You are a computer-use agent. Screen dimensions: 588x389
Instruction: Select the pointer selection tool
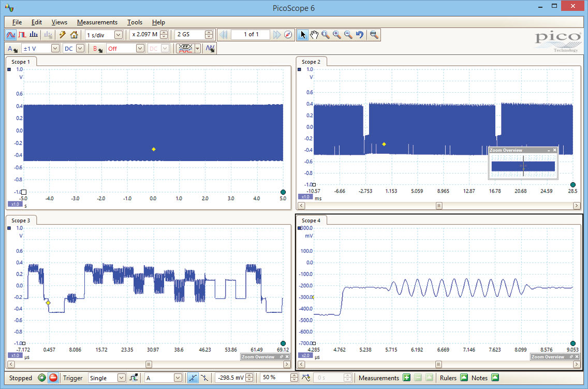pyautogui.click(x=303, y=35)
